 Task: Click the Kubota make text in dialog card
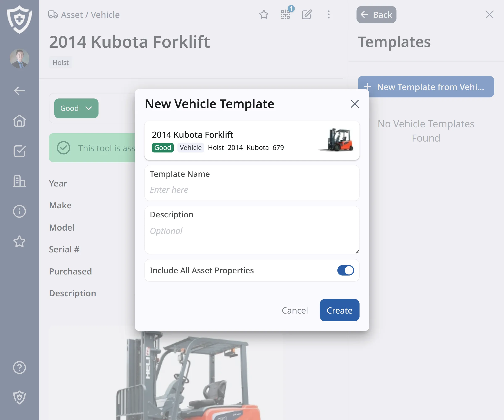coord(257,148)
